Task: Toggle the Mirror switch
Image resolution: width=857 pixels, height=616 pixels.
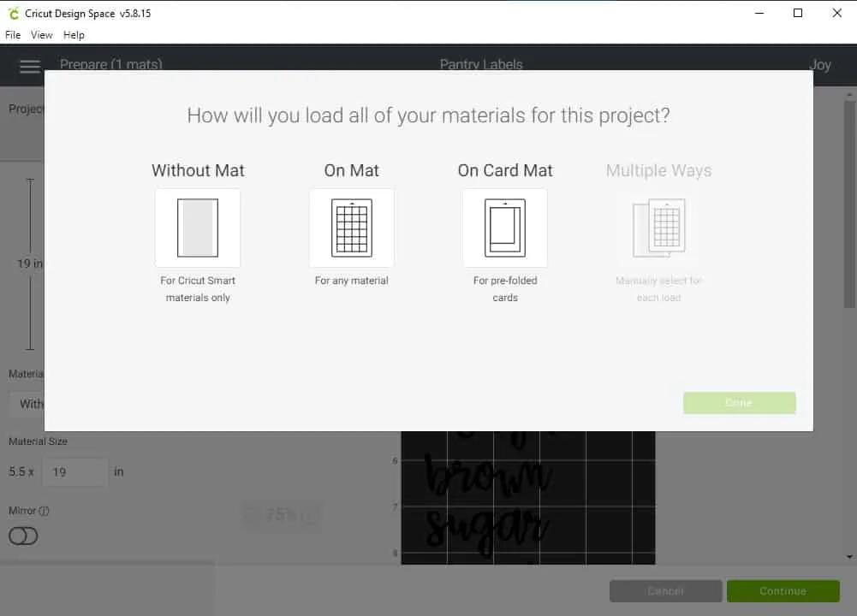Action: point(23,536)
